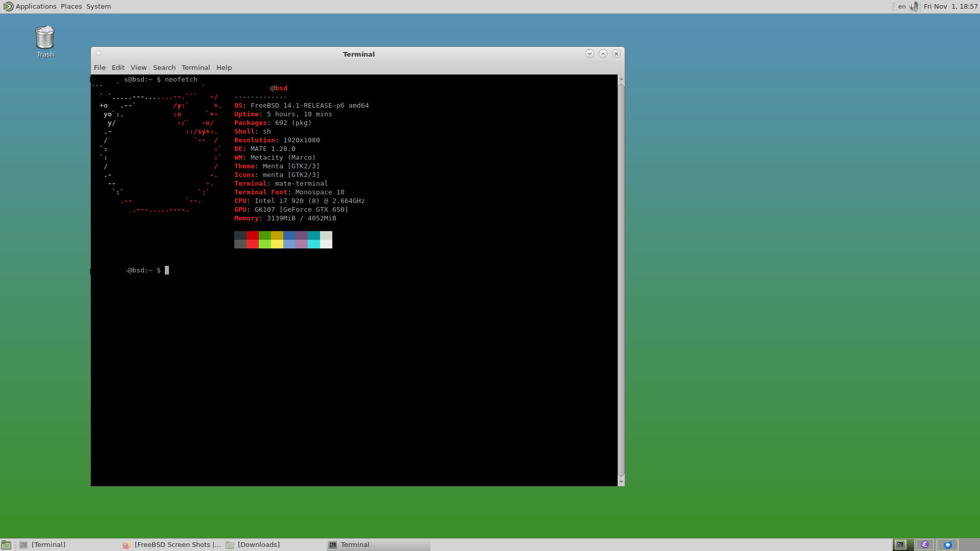Switch to FreeBSD Screen Shots Firefox window
Screen dimensions: 980x551
171,545
